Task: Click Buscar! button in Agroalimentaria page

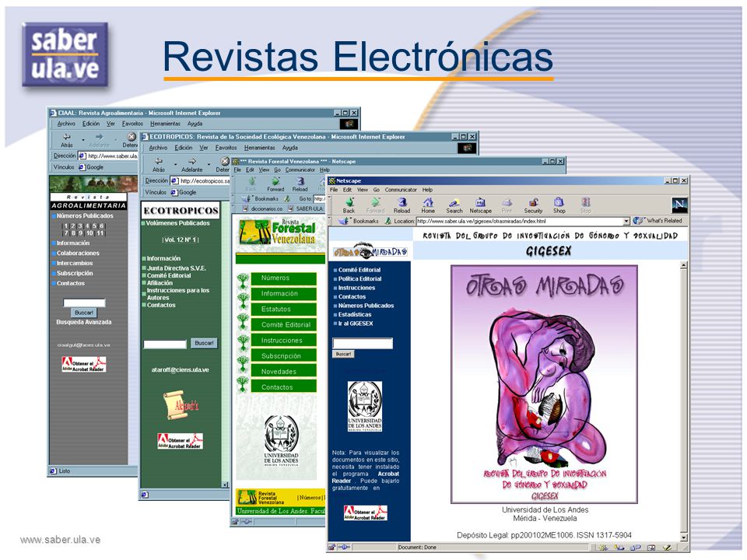Action: point(84,313)
